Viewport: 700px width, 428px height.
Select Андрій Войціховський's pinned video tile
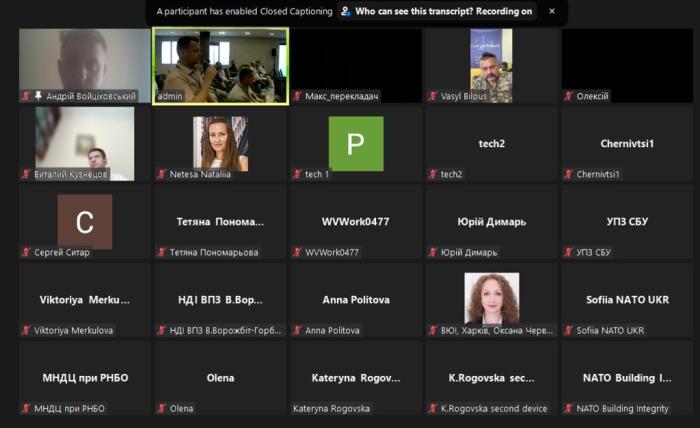(84, 65)
